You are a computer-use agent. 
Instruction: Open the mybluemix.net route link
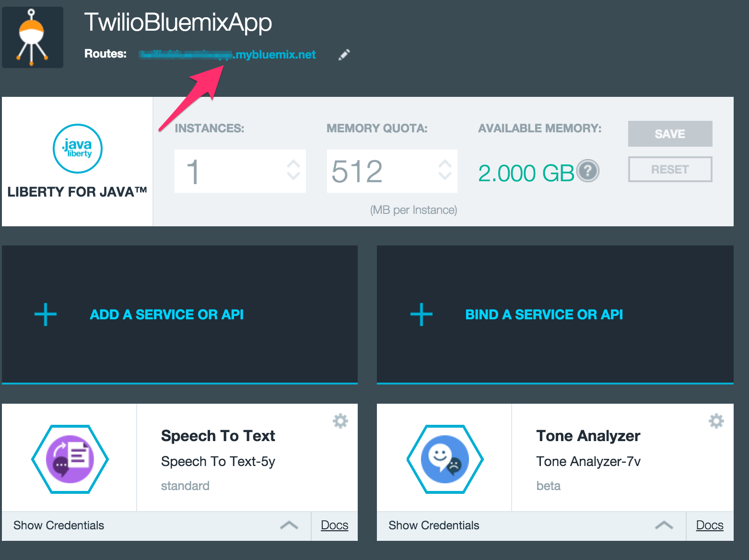[x=227, y=55]
